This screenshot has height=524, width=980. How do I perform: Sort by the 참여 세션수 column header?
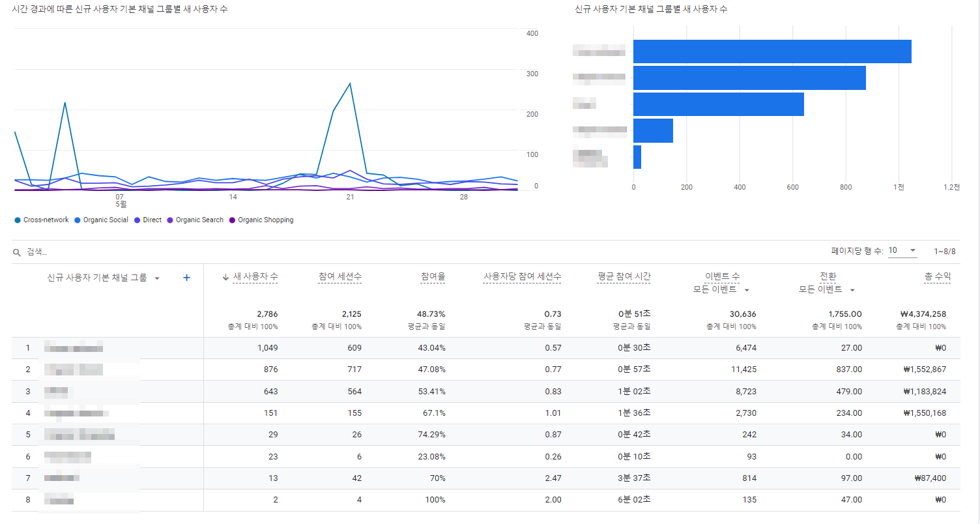coord(340,277)
